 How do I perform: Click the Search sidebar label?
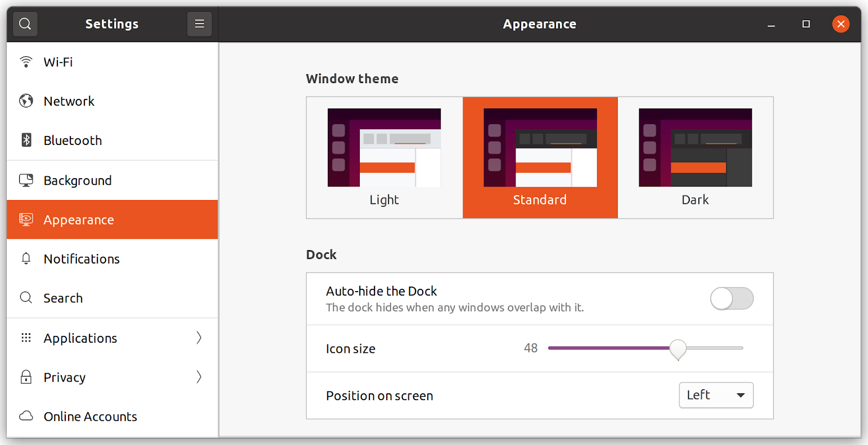click(63, 298)
